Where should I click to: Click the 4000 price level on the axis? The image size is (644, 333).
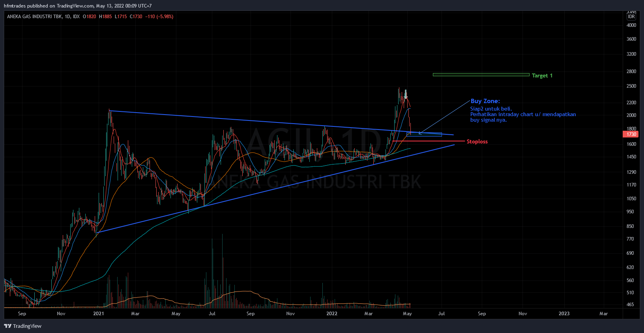[x=631, y=25]
